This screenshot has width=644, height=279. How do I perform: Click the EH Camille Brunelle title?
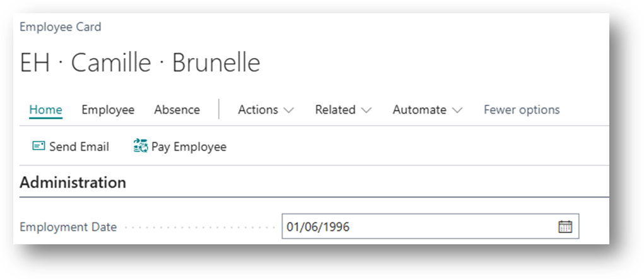(x=140, y=63)
